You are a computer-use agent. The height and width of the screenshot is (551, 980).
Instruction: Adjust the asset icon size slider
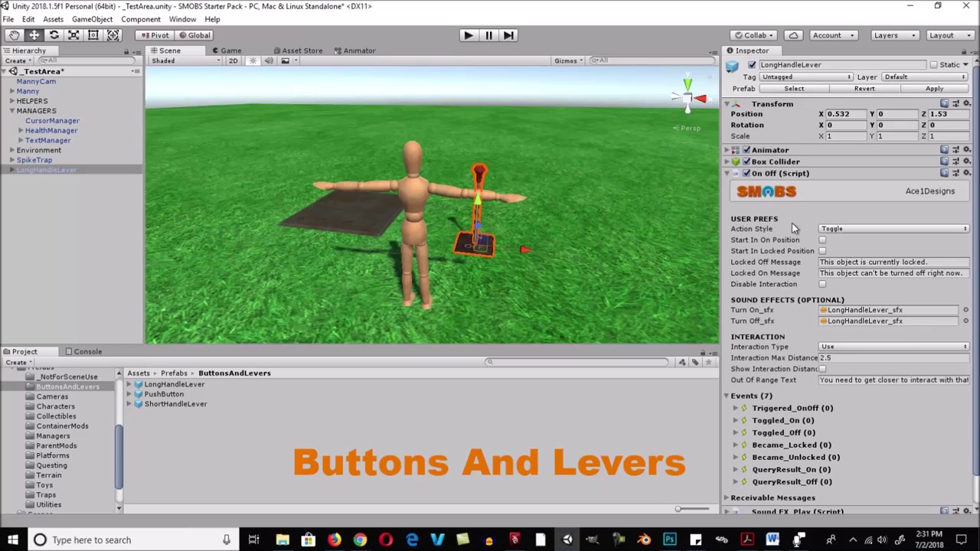(694, 509)
